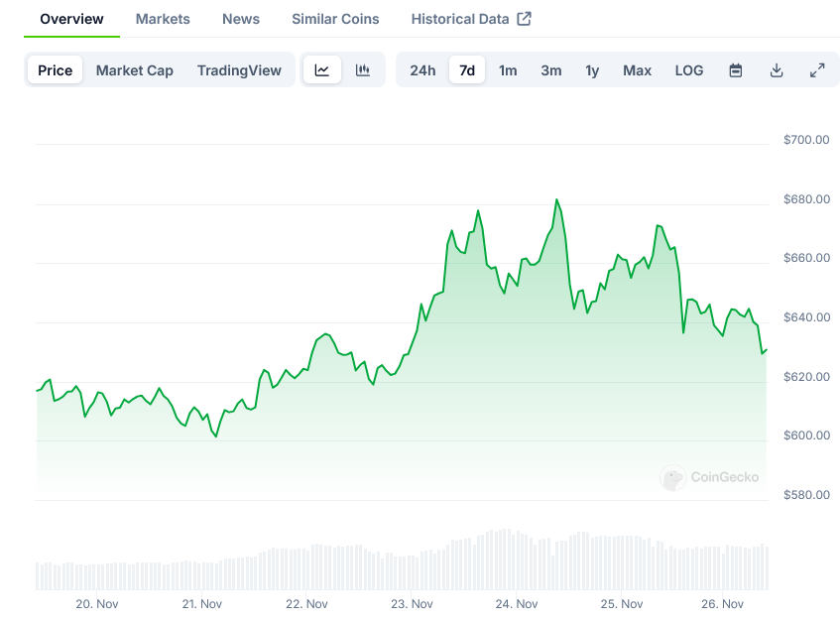840x620 pixels.
Task: Download the chart data
Action: (x=777, y=70)
